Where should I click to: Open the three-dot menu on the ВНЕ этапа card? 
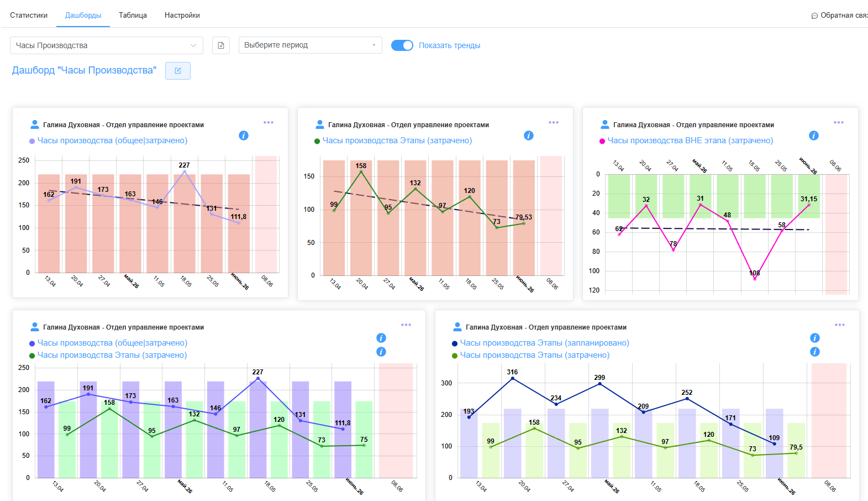(x=839, y=122)
